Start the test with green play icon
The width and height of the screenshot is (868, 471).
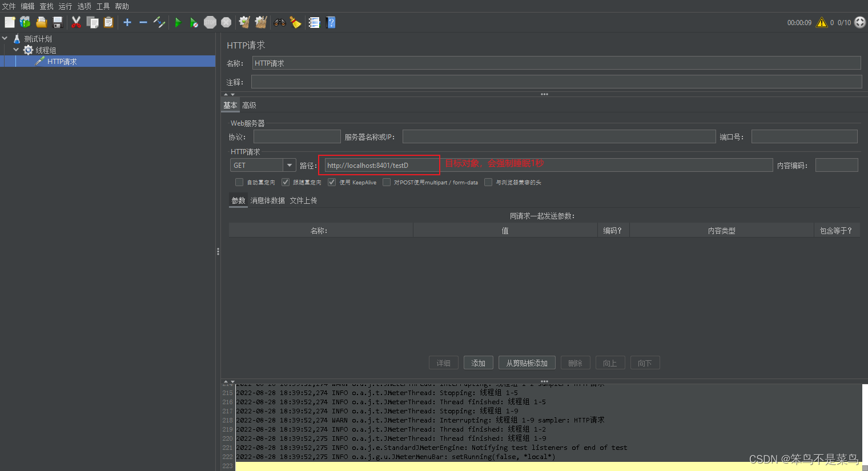click(178, 22)
